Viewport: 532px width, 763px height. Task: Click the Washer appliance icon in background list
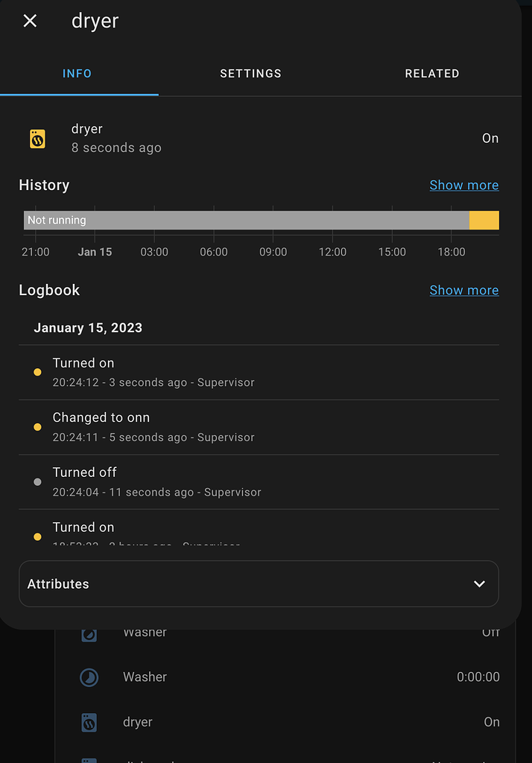[89, 632]
